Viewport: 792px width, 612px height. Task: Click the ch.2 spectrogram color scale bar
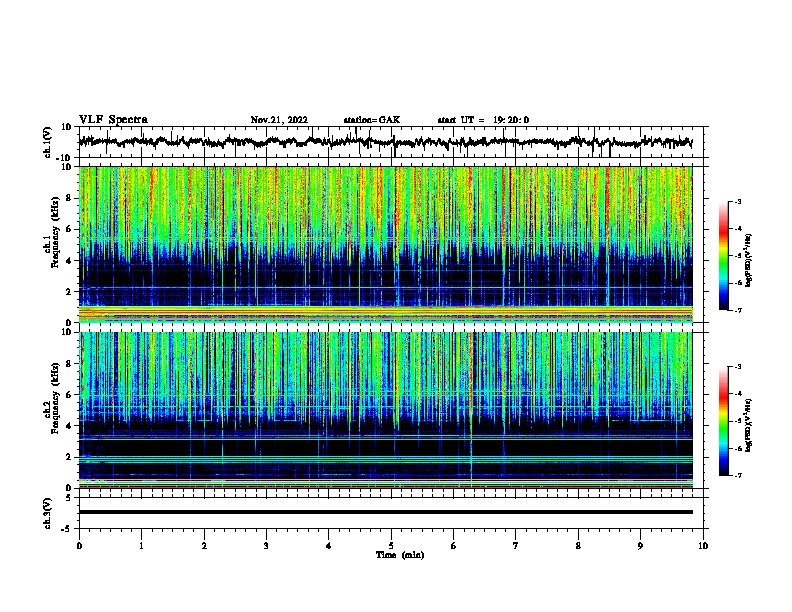tap(723, 421)
